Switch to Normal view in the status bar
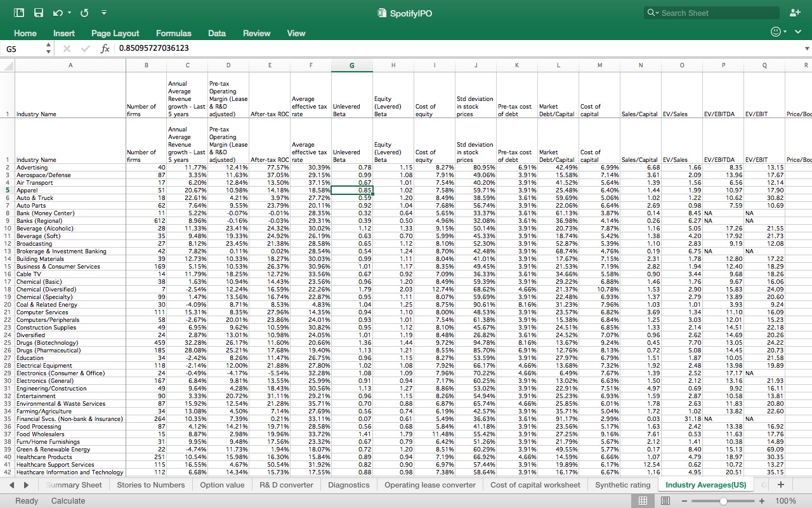The height and width of the screenshot is (508, 812). point(643,501)
